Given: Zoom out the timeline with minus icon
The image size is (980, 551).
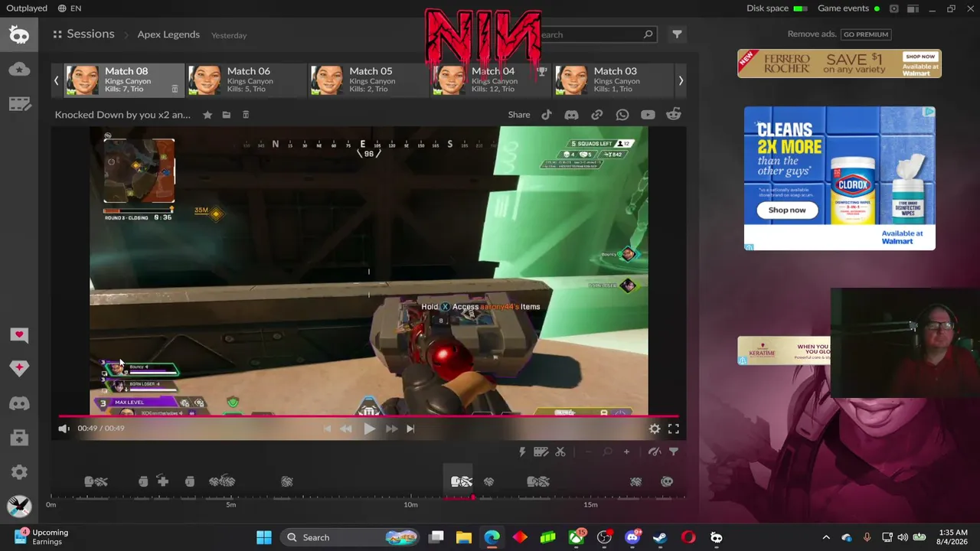Looking at the screenshot, I should [x=588, y=452].
